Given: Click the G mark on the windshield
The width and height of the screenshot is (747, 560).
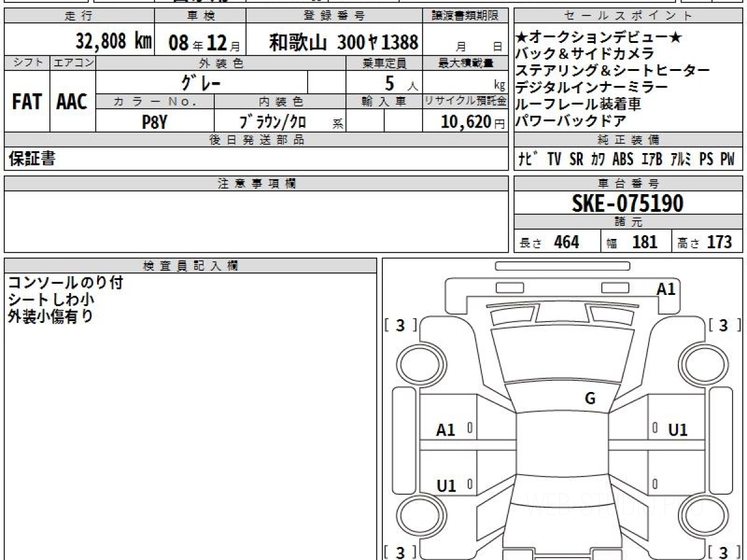Looking at the screenshot, I should [590, 399].
